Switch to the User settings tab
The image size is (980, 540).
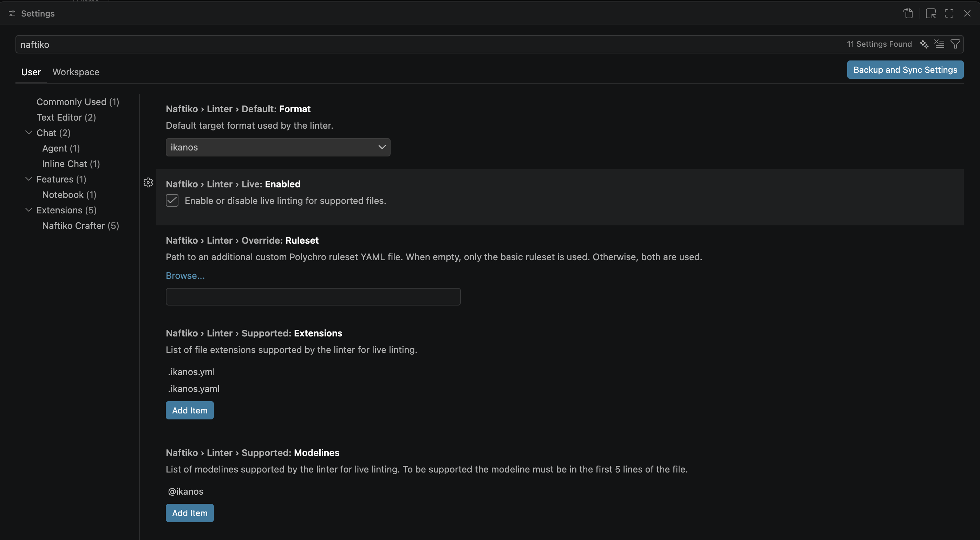point(31,72)
